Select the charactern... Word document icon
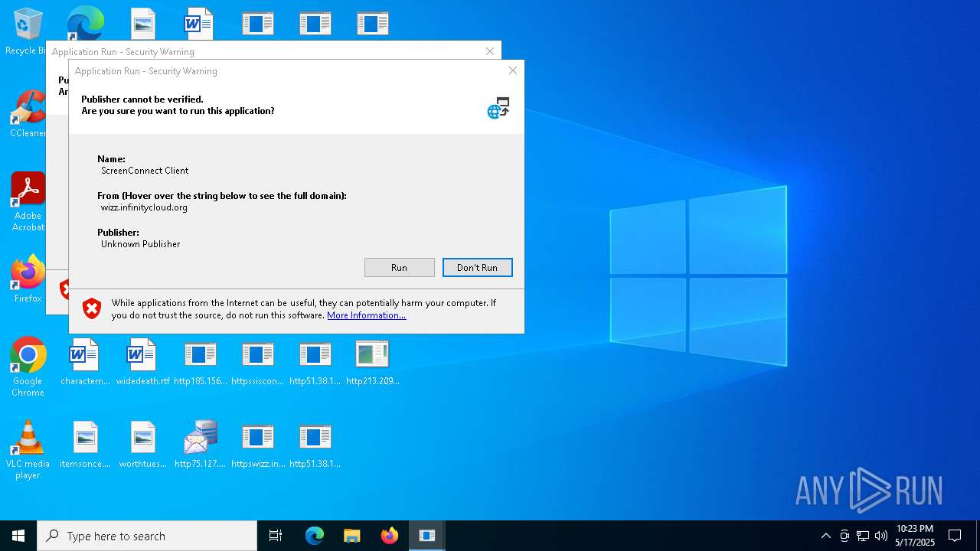Screen dimensions: 980x551 point(85,362)
